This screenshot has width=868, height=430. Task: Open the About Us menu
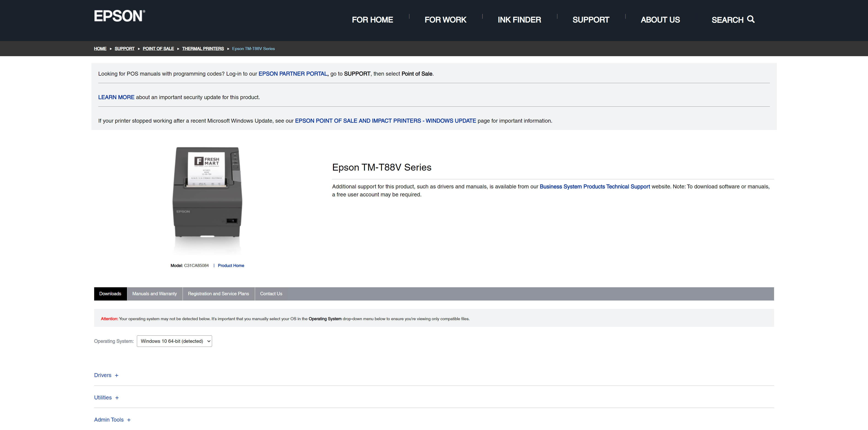[660, 20]
